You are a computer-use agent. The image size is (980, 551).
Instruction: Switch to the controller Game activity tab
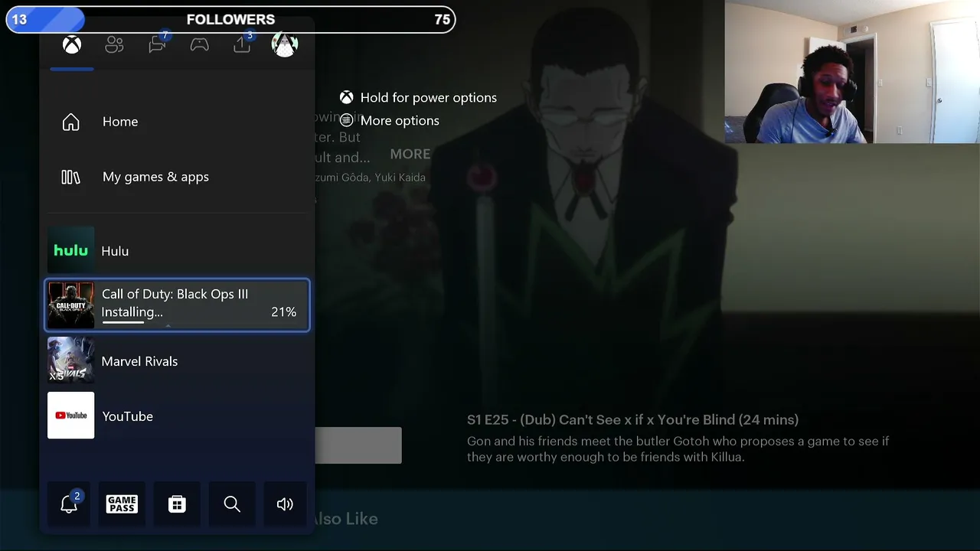[199, 45]
